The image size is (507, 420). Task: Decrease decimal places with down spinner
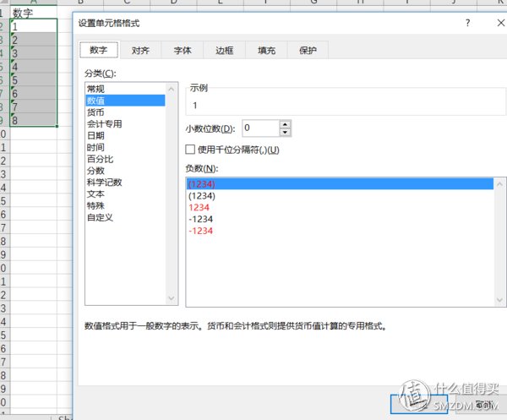[285, 132]
